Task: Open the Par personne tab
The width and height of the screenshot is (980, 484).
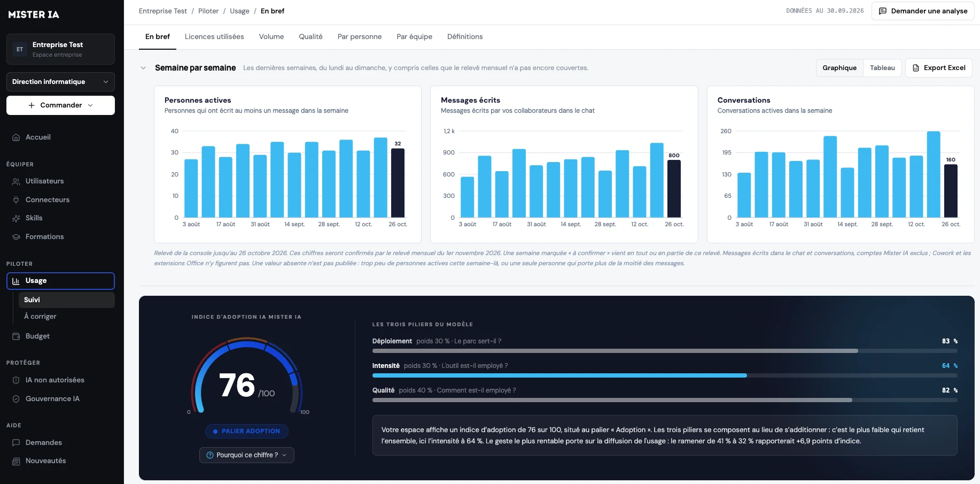Action: [360, 37]
